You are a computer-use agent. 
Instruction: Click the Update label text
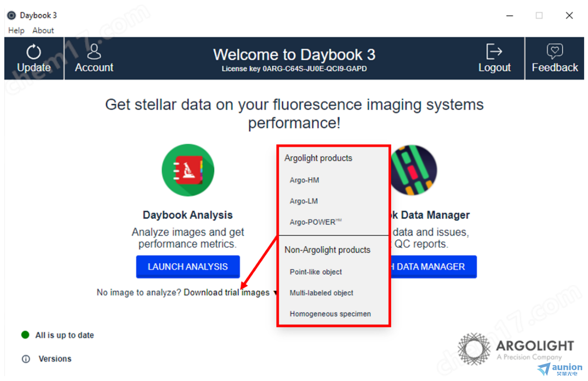point(34,68)
